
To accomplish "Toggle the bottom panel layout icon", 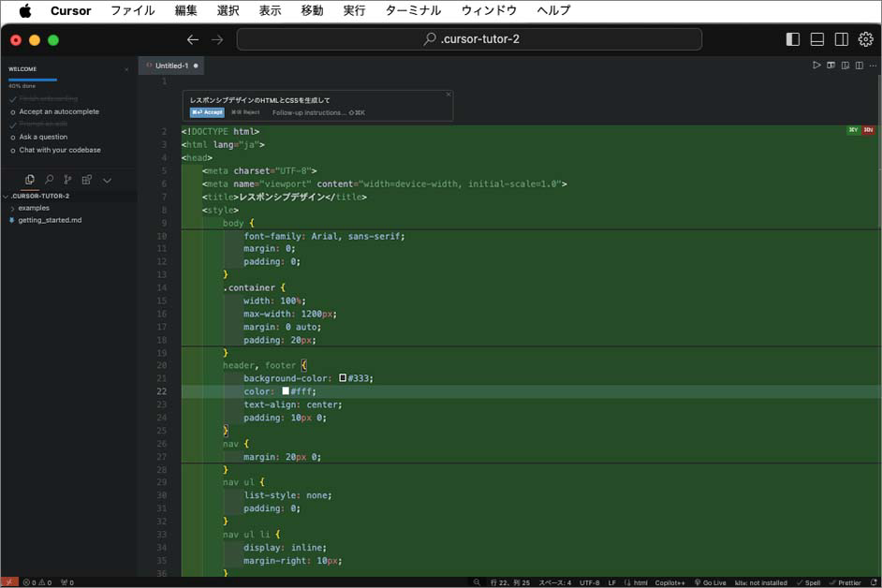I will (x=816, y=39).
